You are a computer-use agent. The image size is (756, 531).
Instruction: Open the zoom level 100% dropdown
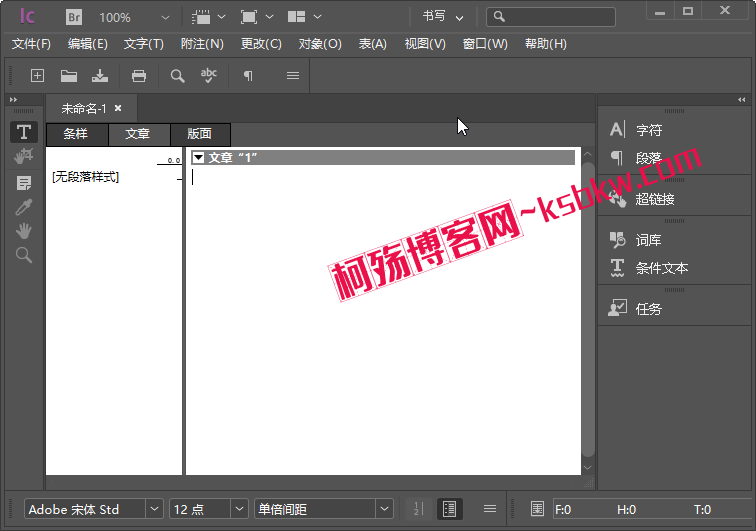tap(165, 18)
